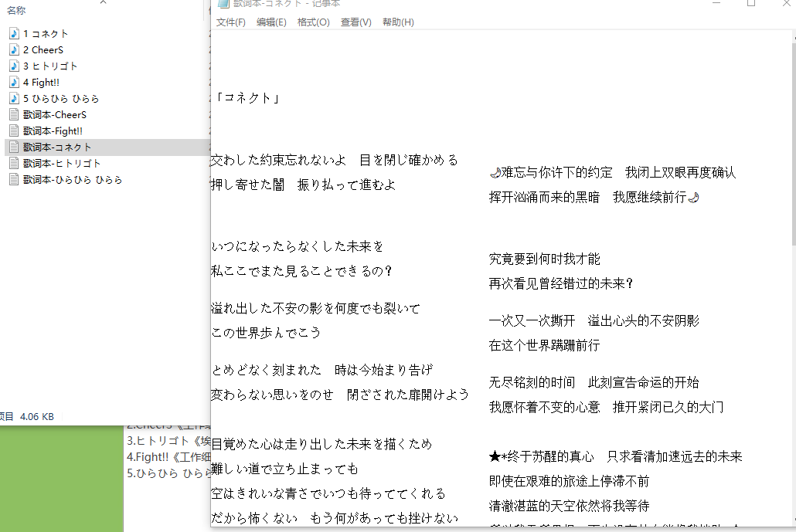Click the text file icon of 歌词本-ヒトリゴト
Image resolution: width=796 pixels, height=532 pixels.
click(x=14, y=163)
